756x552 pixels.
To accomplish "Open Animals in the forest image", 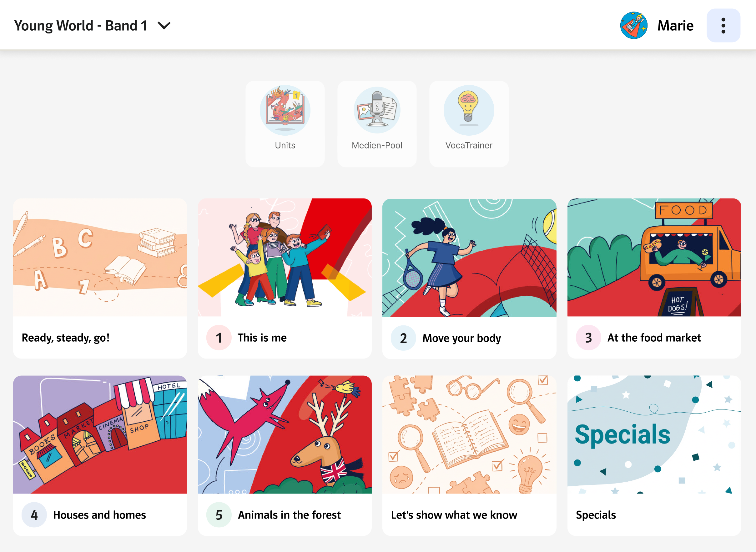I will 285,434.
